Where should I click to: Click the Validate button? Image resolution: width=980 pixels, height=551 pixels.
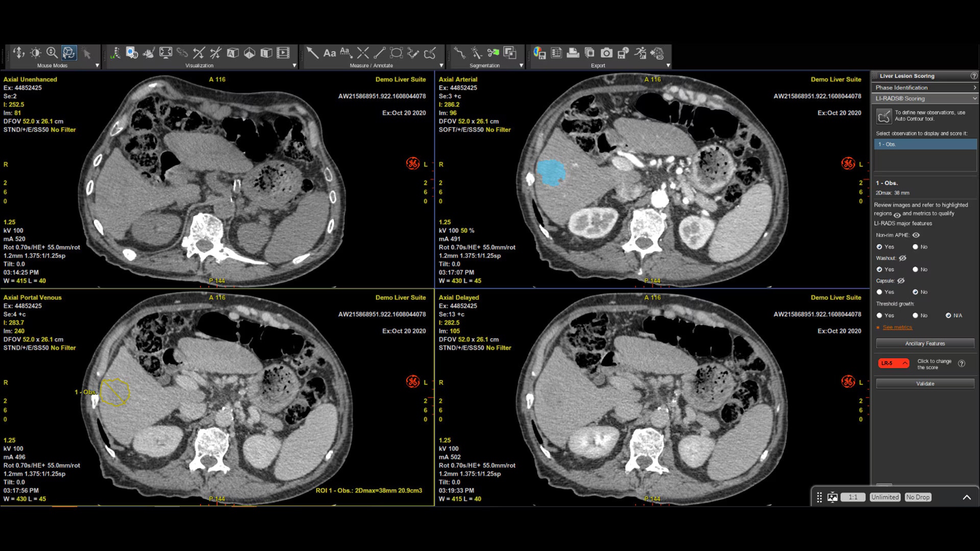pos(925,384)
